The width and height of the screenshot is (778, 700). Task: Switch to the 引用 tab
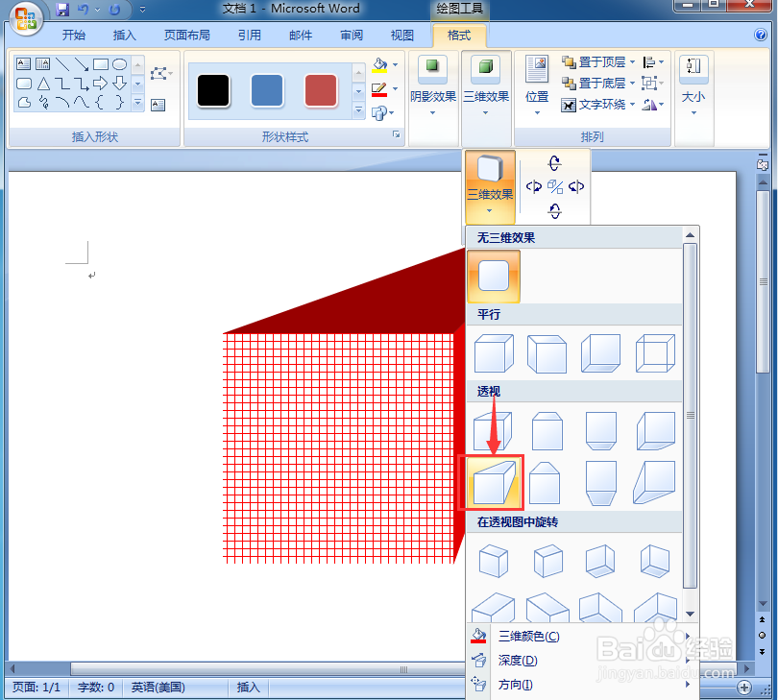[250, 36]
